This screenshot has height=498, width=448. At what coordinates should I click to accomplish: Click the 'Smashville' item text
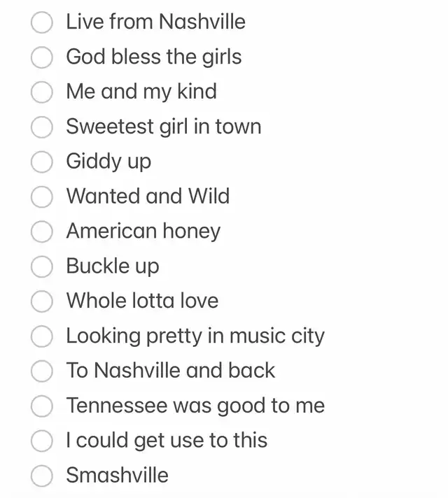coord(117,476)
